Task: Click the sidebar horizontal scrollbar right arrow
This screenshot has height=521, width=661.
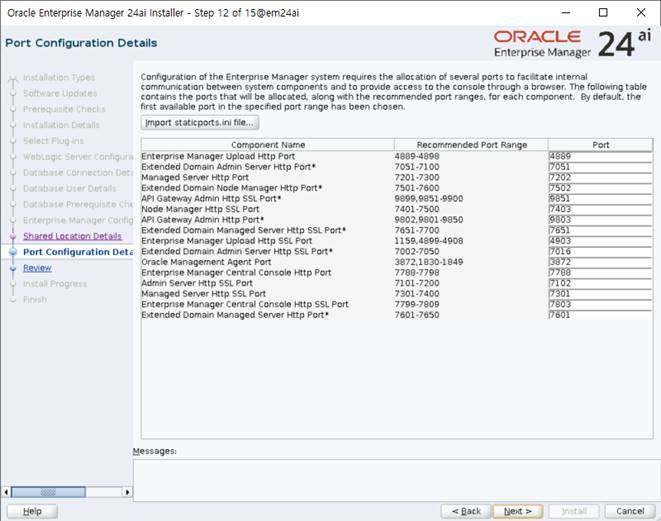Action: tap(127, 492)
